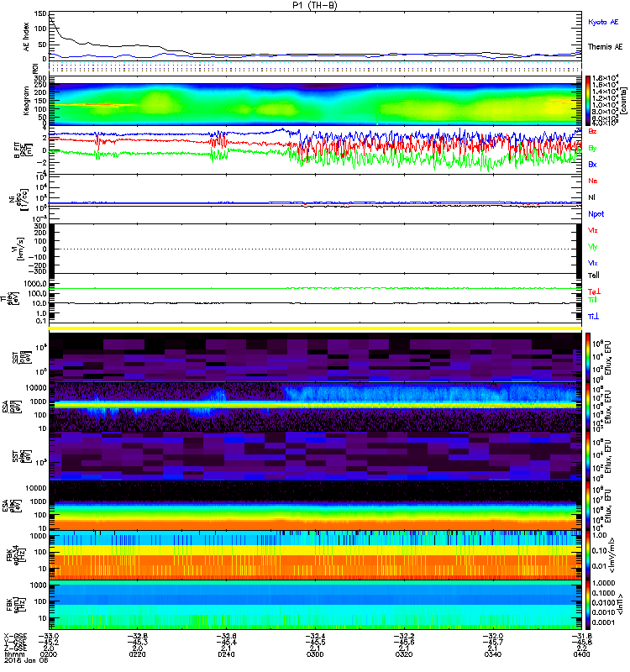630x672 pixels.
Task: Click the yellow horizontal status bar
Action: (x=315, y=328)
